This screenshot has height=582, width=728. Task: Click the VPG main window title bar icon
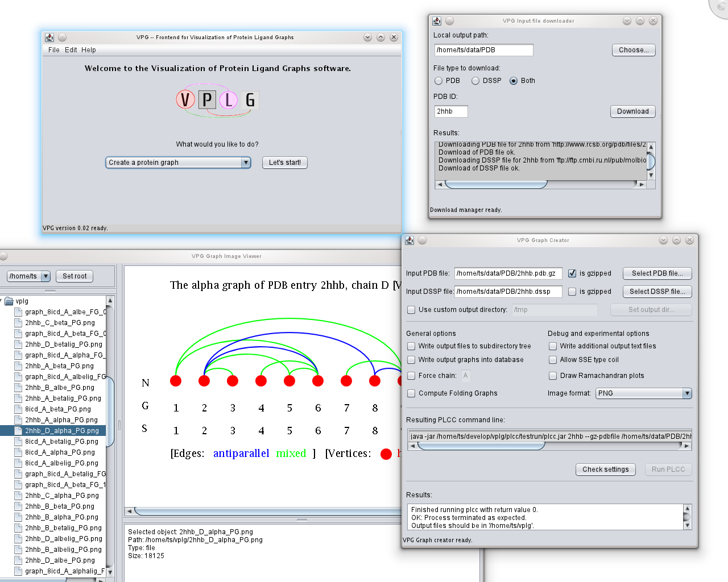tap(49, 38)
